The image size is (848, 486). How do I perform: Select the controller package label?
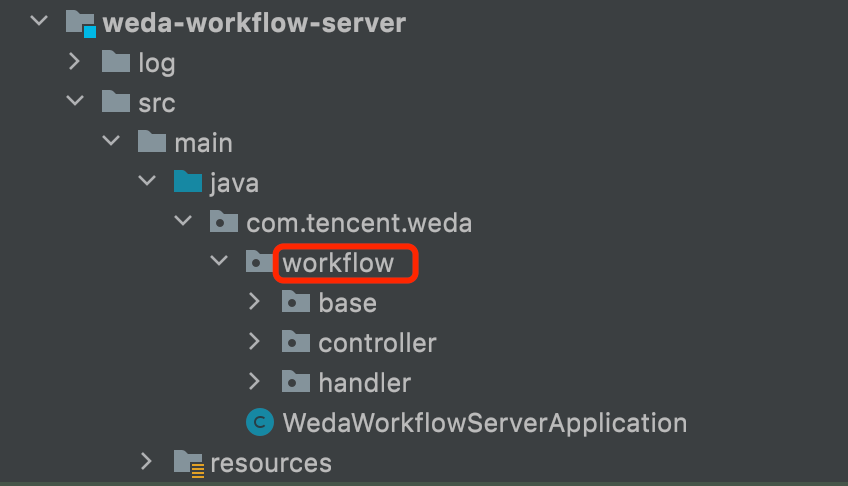[x=377, y=343]
